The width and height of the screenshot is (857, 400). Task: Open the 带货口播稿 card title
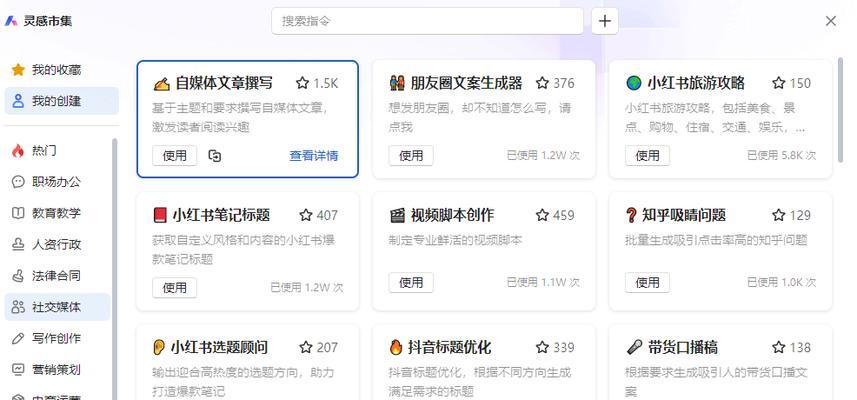click(x=683, y=348)
